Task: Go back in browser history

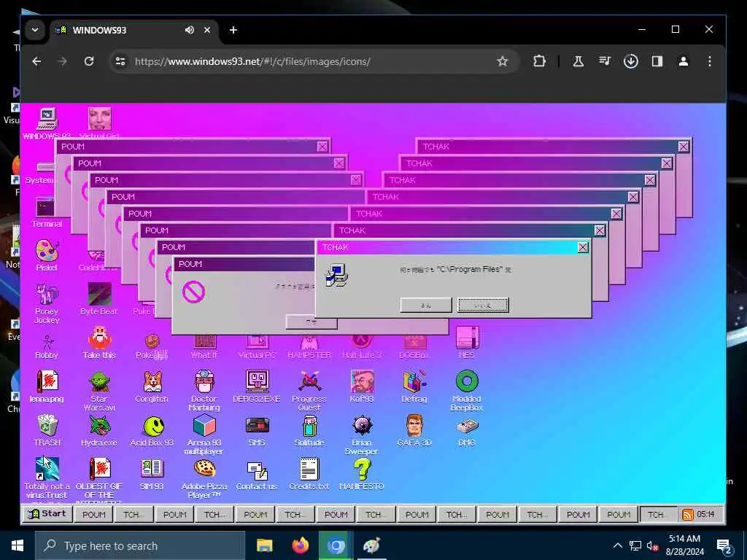Action: [x=36, y=61]
